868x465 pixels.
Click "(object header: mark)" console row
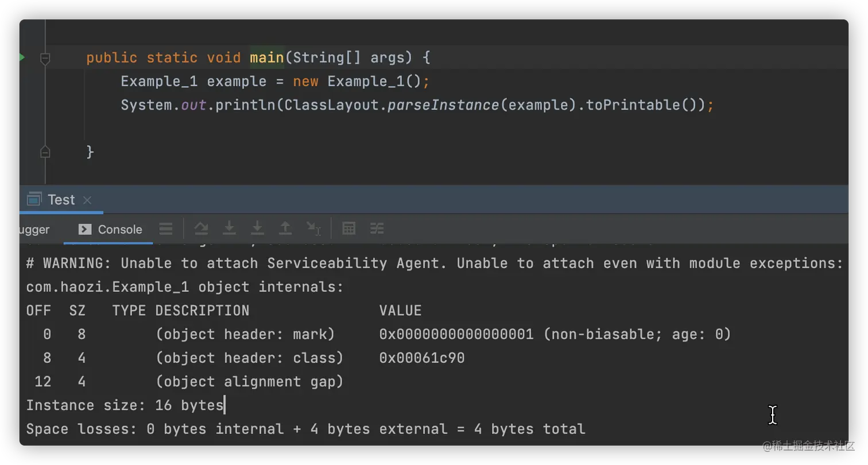[x=245, y=334]
